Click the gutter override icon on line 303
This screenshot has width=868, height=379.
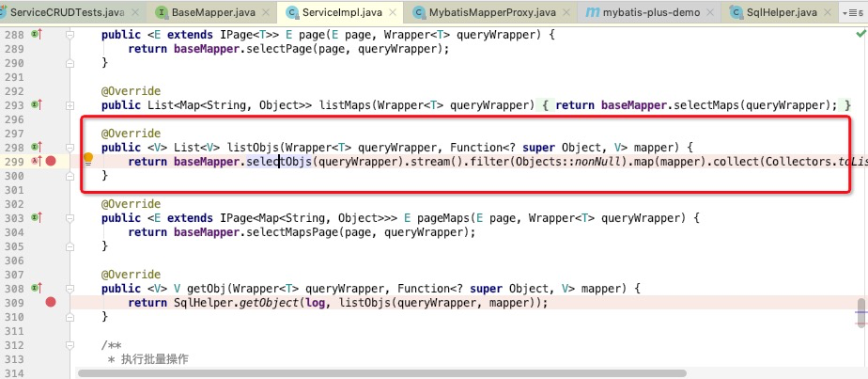[x=37, y=217]
